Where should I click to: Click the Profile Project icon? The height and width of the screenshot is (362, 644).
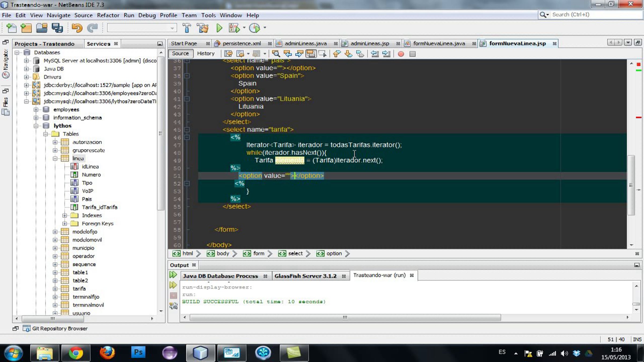[254, 28]
